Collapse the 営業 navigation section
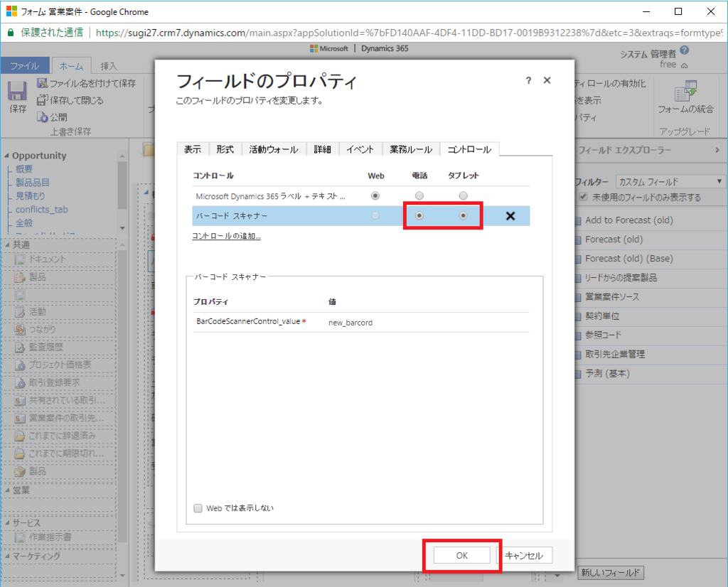The image size is (728, 587). click(x=7, y=490)
